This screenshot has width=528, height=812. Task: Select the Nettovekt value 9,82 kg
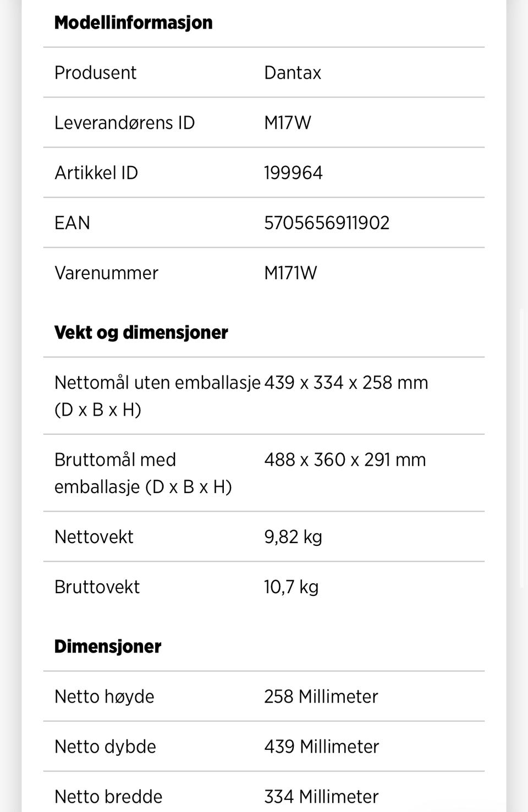[x=293, y=537]
